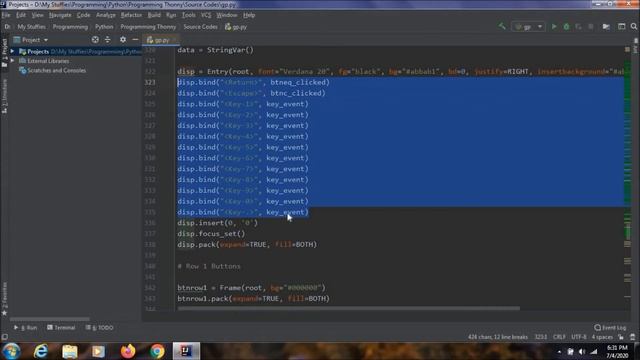Click Run with Coverage icon
640x360 pixels.
578,27
